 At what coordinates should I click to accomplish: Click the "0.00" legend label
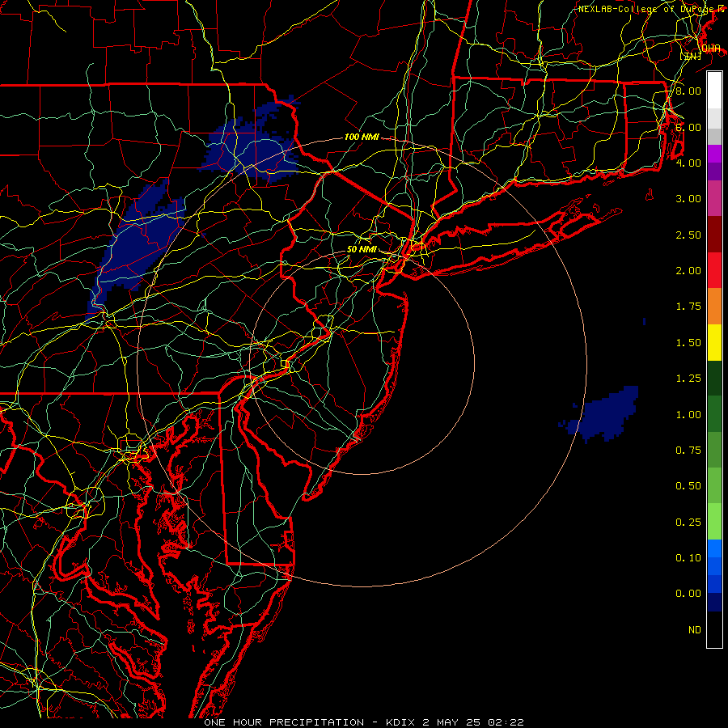[688, 594]
